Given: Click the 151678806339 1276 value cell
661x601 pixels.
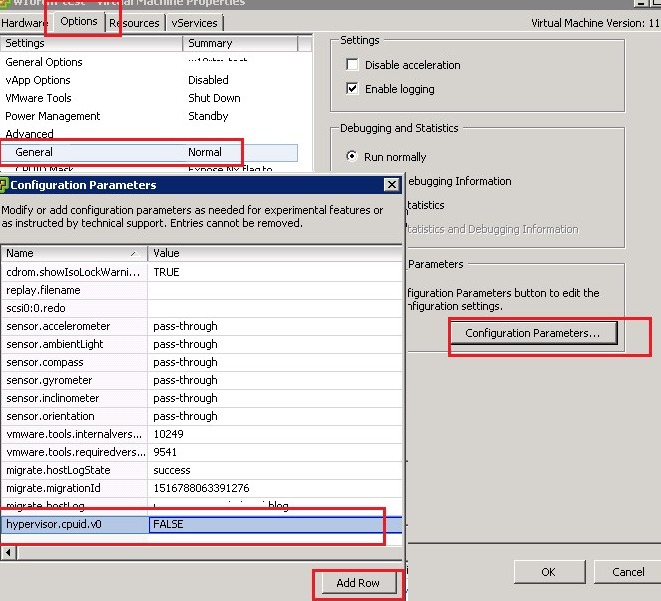Looking at the screenshot, I should 275,488.
